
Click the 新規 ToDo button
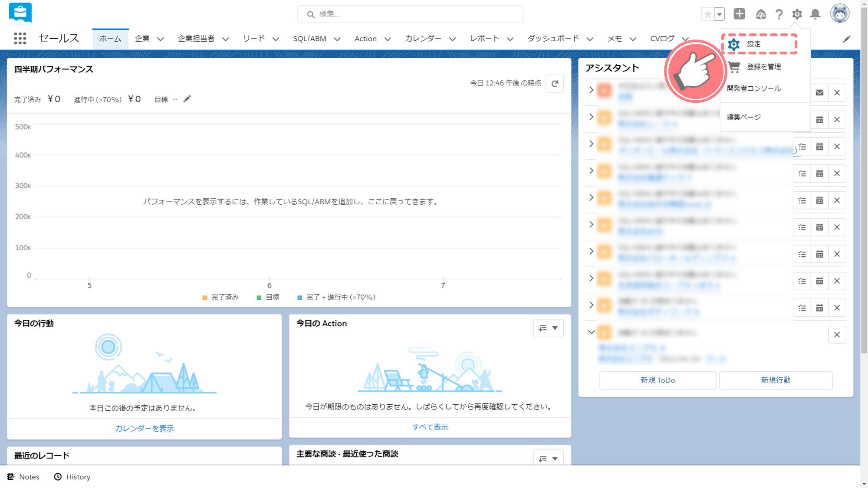coord(658,380)
